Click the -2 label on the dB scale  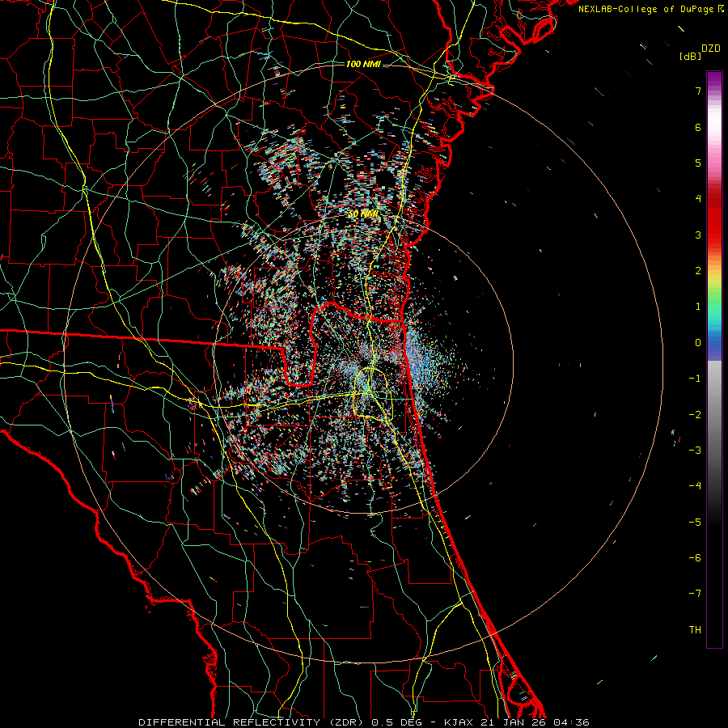click(695, 415)
